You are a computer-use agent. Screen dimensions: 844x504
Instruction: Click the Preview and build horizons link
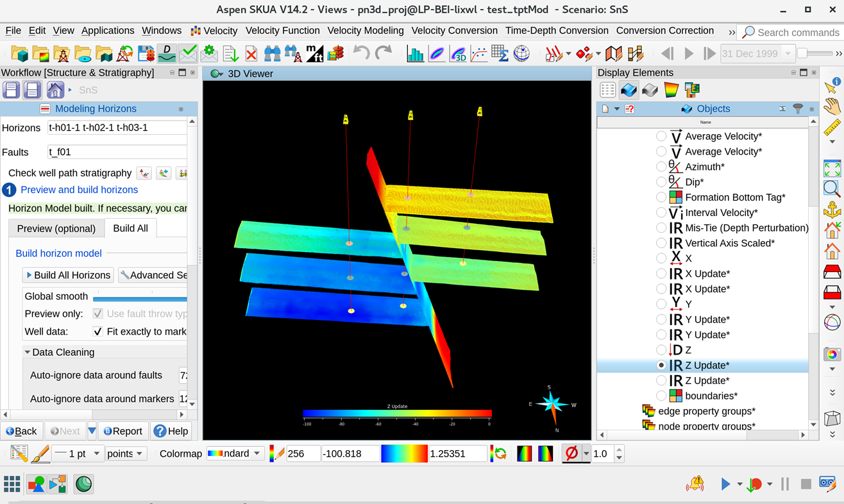coord(79,190)
